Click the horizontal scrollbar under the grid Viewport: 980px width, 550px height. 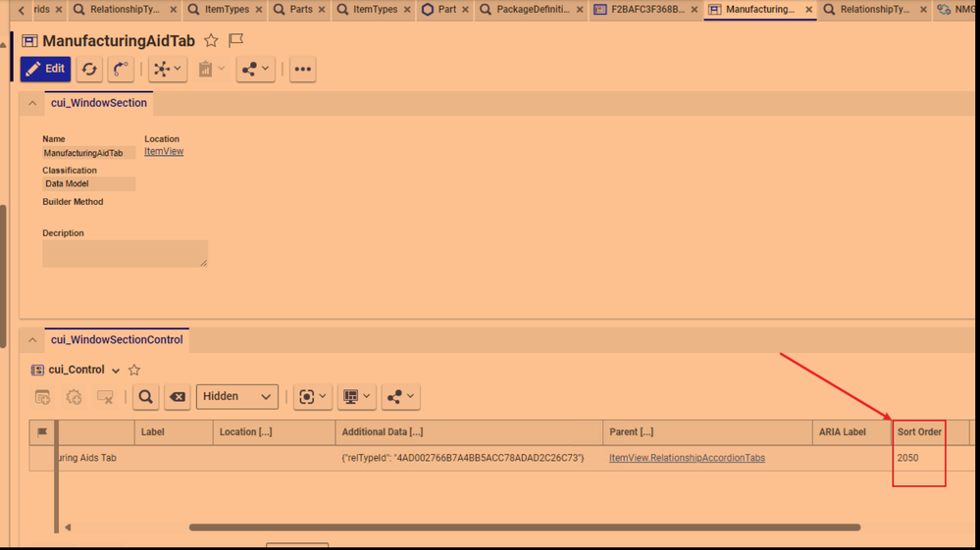524,527
